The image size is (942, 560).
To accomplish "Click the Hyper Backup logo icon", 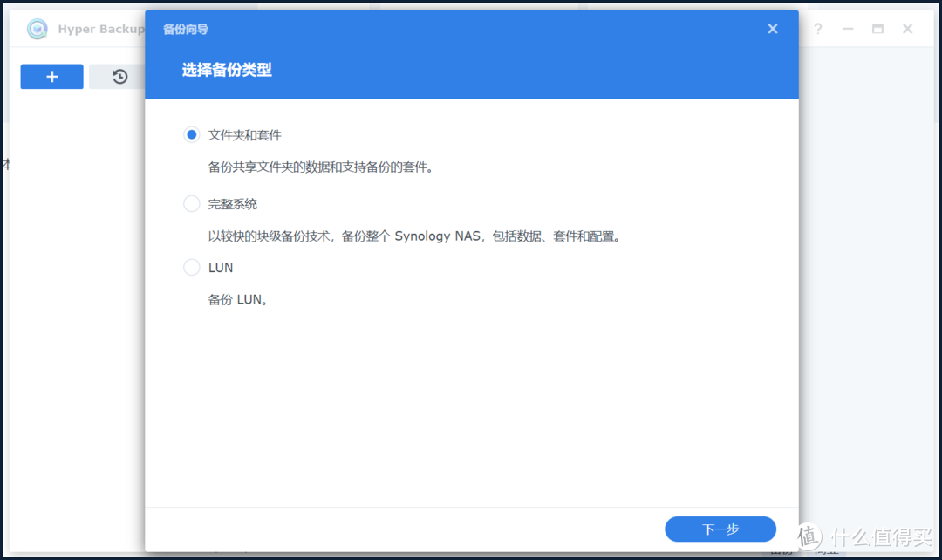I will tap(37, 29).
